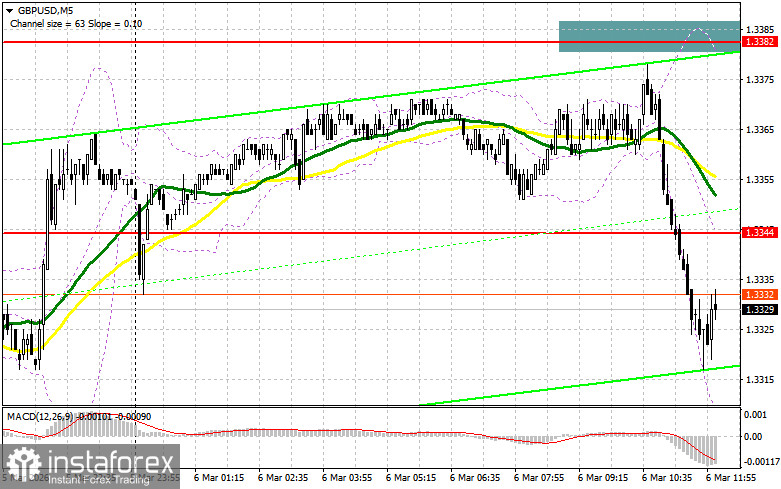Click the 1.3365 price axis value
781x489 pixels.
pos(760,129)
